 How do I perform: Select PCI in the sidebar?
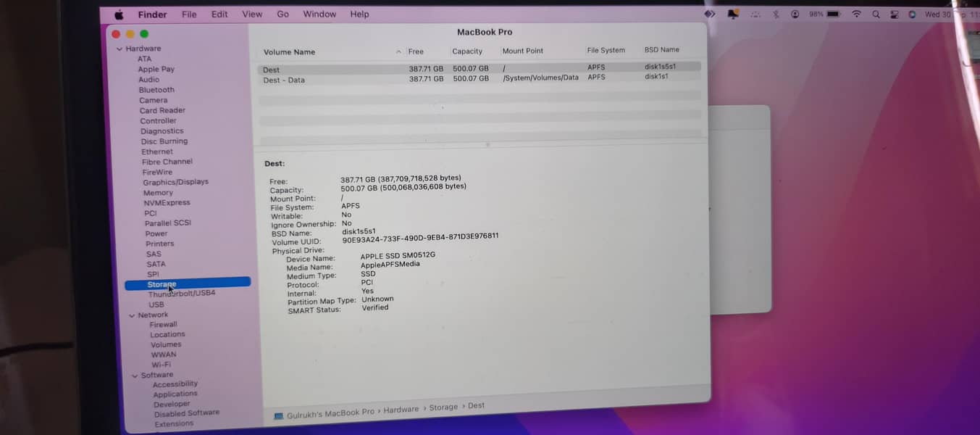tap(150, 213)
